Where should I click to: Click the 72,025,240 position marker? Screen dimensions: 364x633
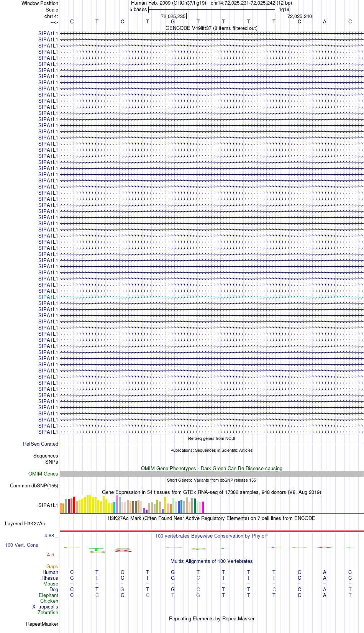click(300, 16)
